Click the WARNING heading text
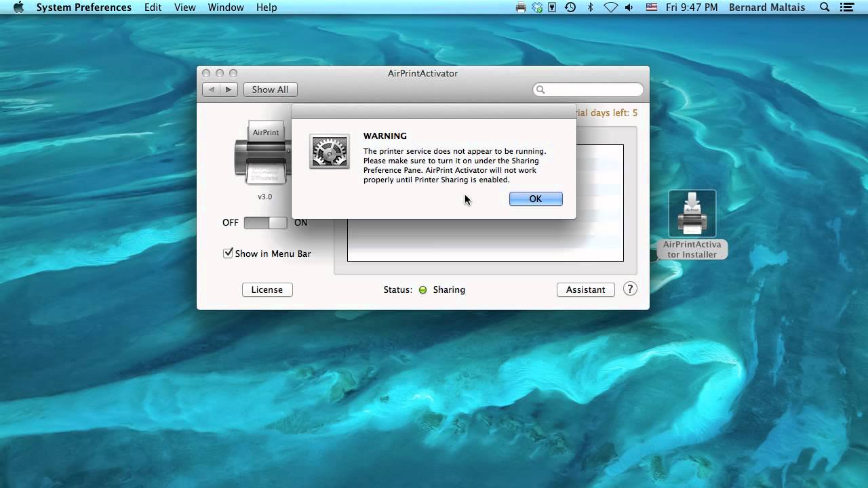The image size is (868, 488). coord(385,136)
